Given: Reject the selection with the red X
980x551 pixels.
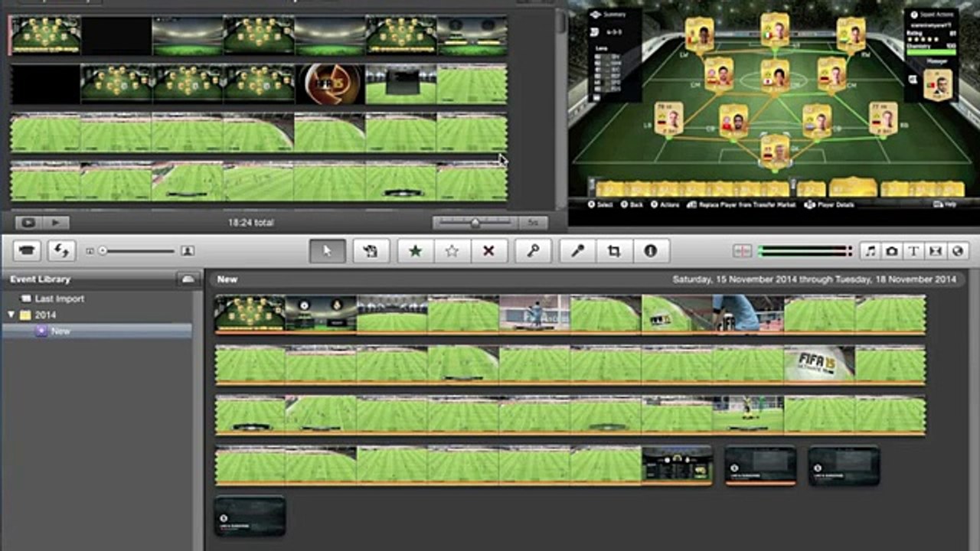Looking at the screenshot, I should 488,251.
